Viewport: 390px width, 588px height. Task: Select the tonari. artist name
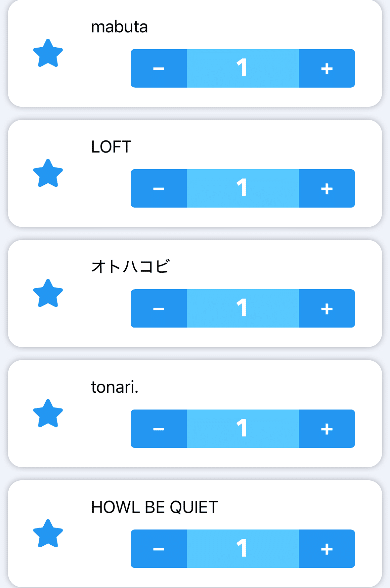click(x=114, y=387)
